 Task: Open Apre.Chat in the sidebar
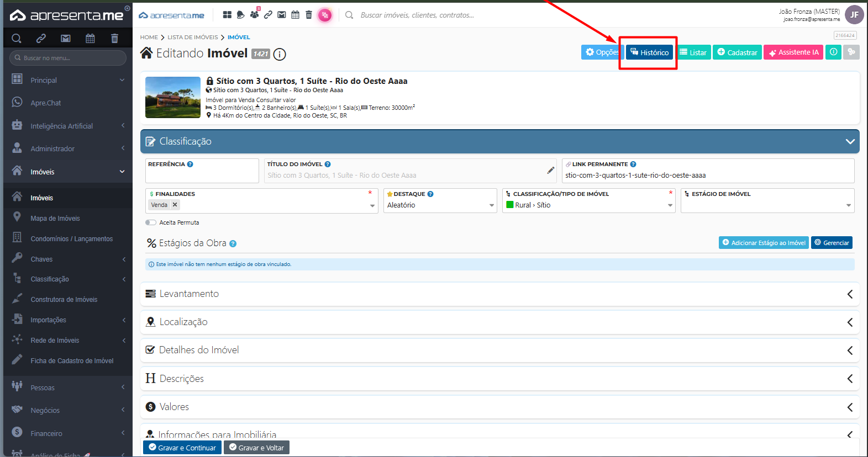point(68,103)
